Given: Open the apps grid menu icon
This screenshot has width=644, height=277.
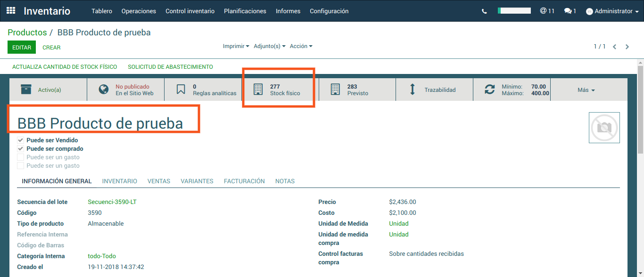Looking at the screenshot, I should pos(11,11).
